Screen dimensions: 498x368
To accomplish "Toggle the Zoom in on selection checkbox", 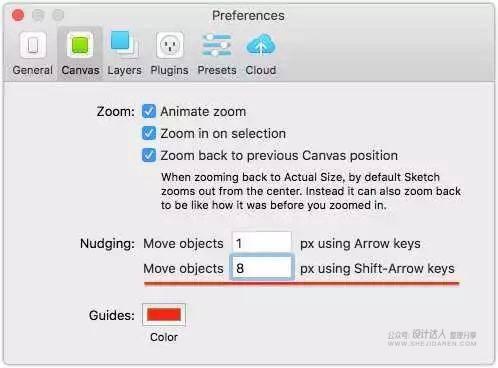I will pos(149,133).
